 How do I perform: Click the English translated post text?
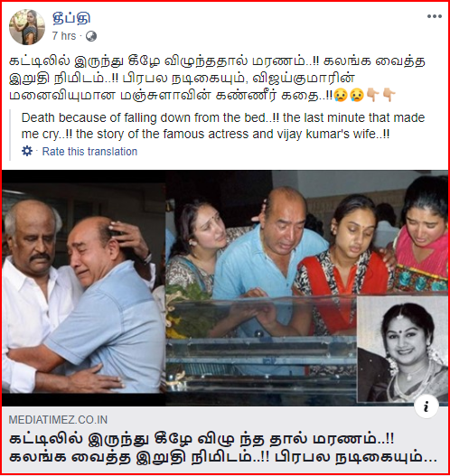[223, 126]
